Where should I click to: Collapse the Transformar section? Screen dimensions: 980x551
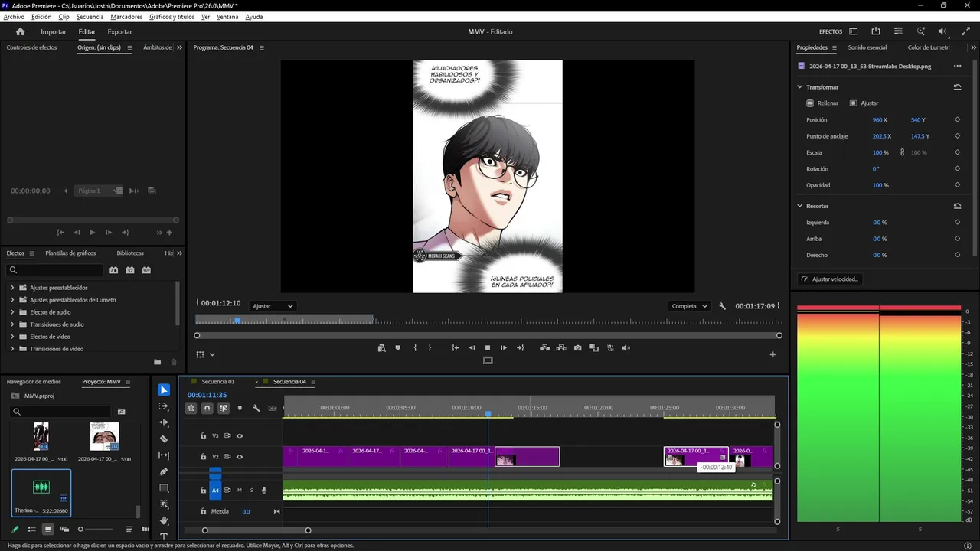click(800, 87)
